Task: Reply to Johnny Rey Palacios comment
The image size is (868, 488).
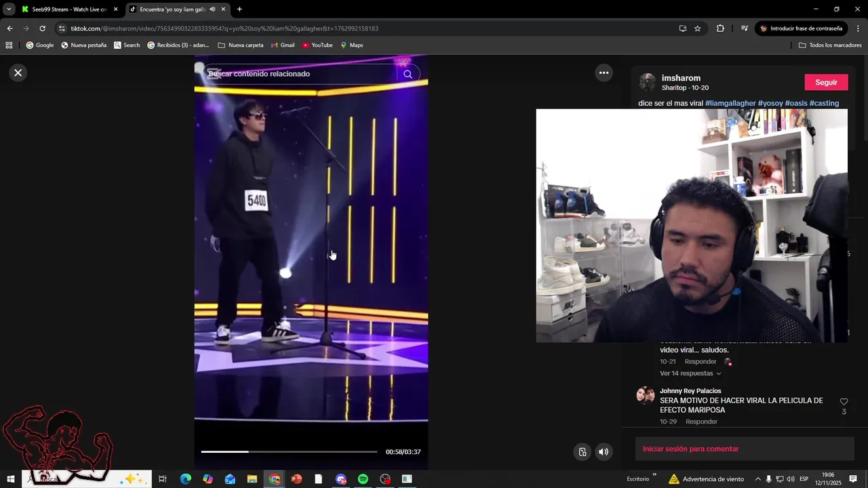Action: pos(701,422)
